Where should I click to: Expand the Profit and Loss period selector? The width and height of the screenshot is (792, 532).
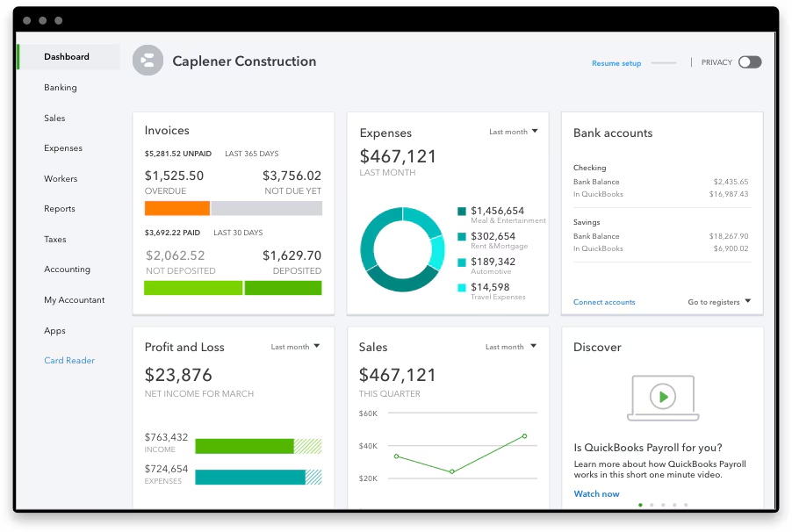pos(295,346)
